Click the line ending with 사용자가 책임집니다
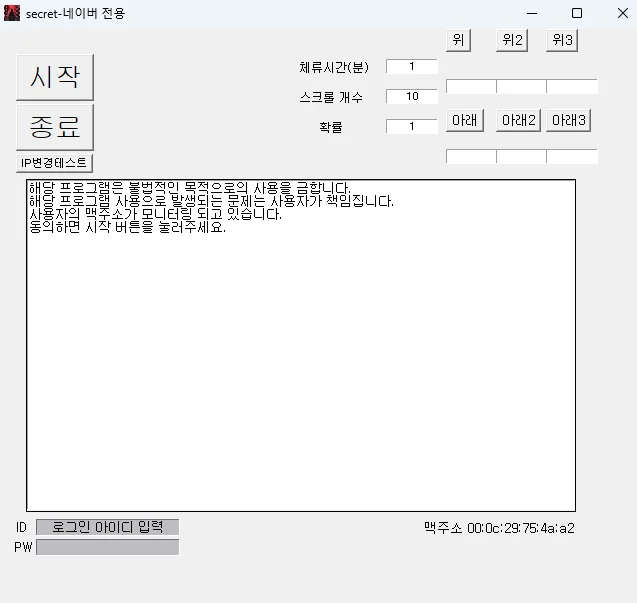Viewport: 637px width, 603px height. 211,201
